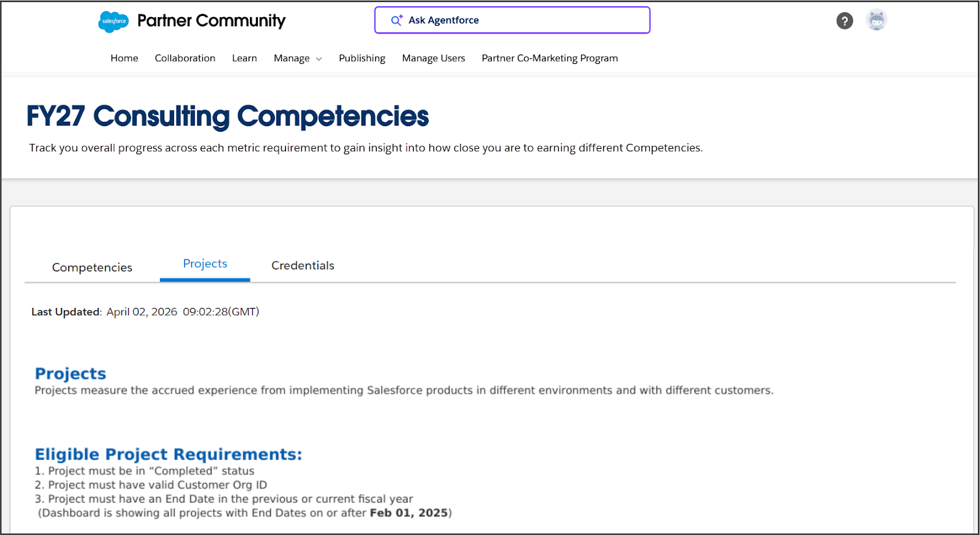The image size is (980, 535).
Task: Click requirement "Project must be in “Completed” status"
Action: coord(145,471)
